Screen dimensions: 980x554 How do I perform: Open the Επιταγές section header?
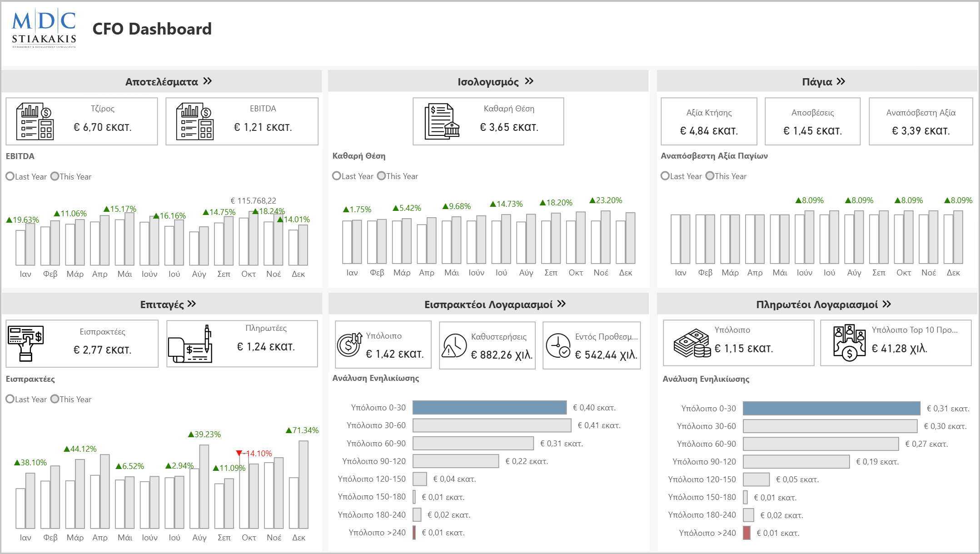pyautogui.click(x=162, y=304)
